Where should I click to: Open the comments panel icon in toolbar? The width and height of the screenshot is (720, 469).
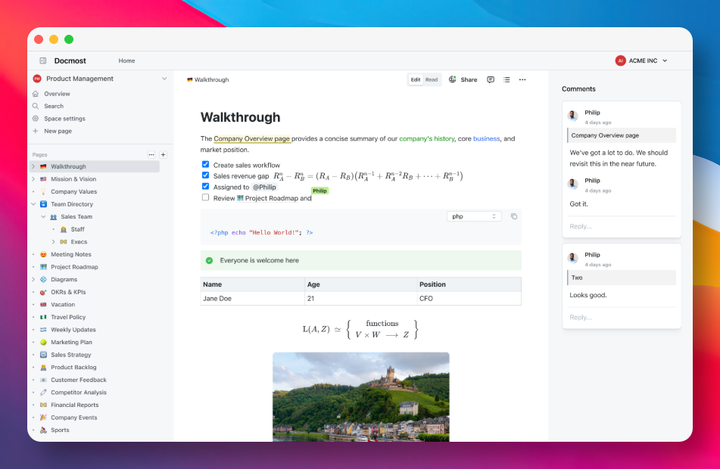pyautogui.click(x=490, y=79)
